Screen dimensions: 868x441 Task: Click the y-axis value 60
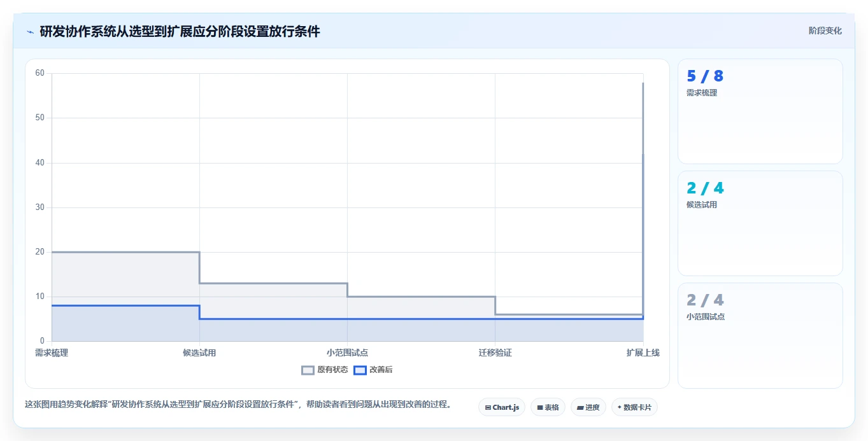coord(40,73)
